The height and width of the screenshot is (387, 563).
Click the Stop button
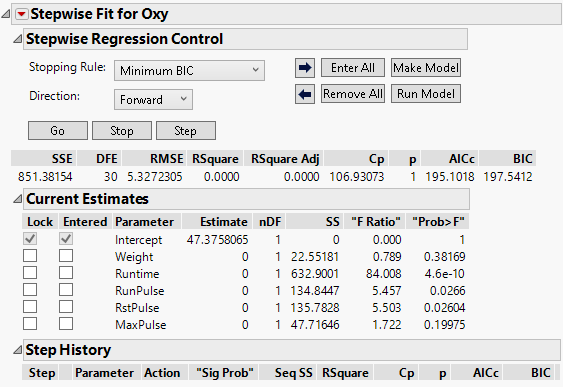pyautogui.click(x=122, y=131)
